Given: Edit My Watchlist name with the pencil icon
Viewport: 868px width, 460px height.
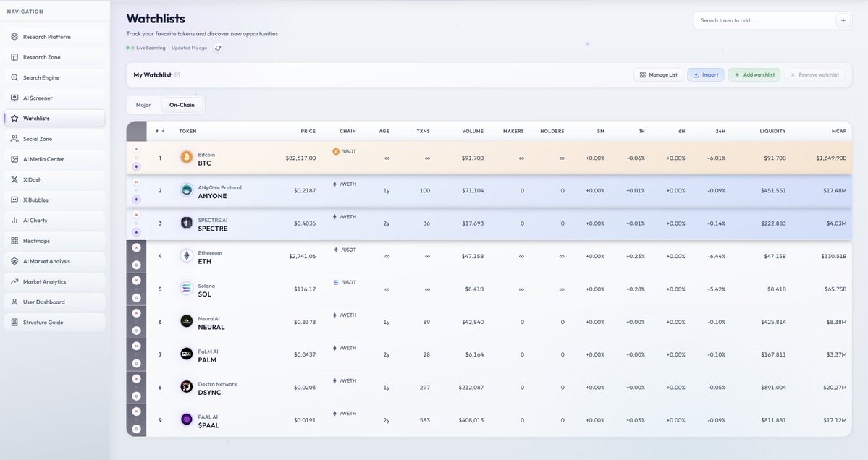Looking at the screenshot, I should [177, 73].
